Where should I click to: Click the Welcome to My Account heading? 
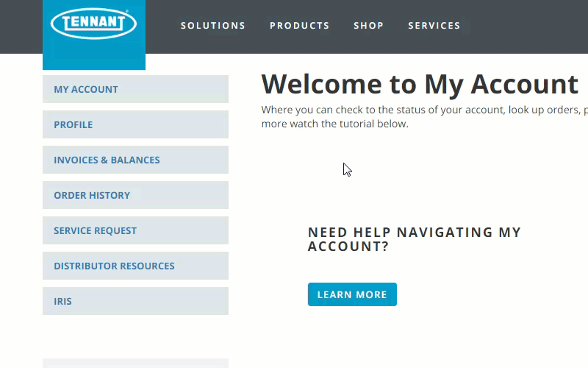pyautogui.click(x=419, y=85)
